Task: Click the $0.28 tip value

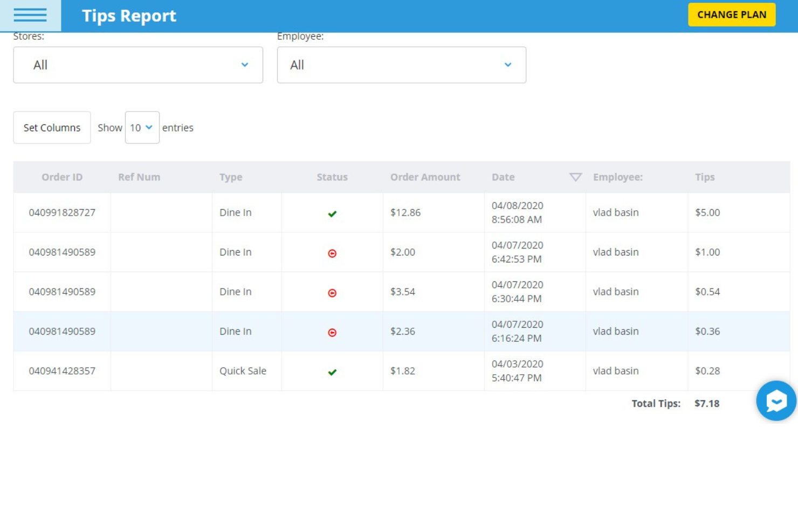Action: coord(707,371)
